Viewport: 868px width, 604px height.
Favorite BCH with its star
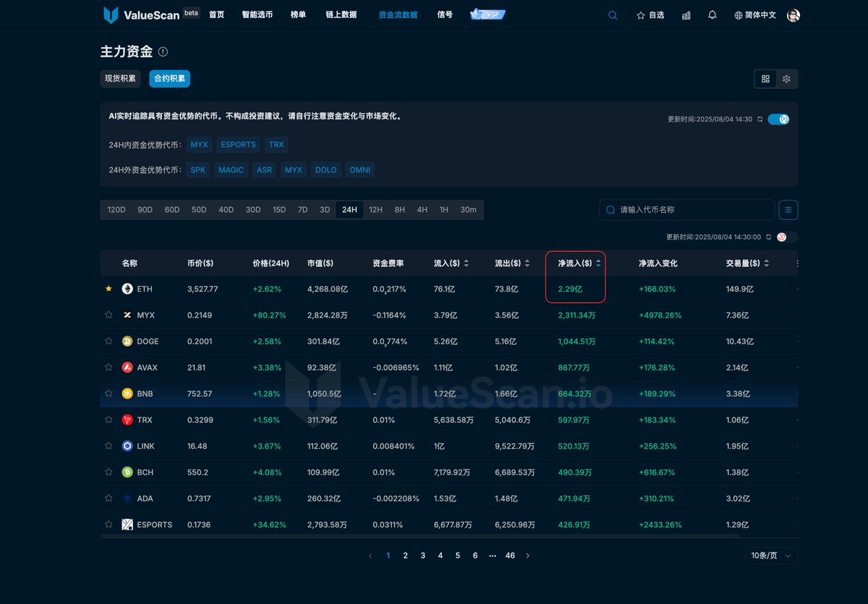pyautogui.click(x=109, y=472)
